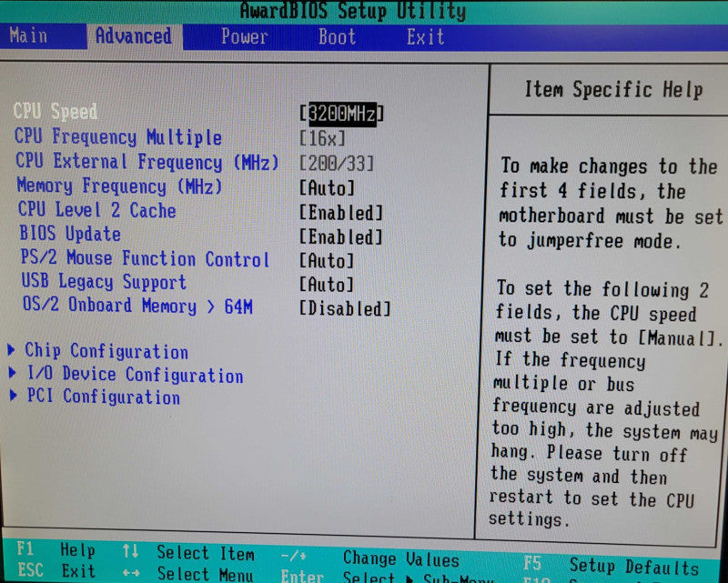This screenshot has width=728, height=583.
Task: Select the CPU Frequency Multiple 16x value
Action: click(x=323, y=138)
